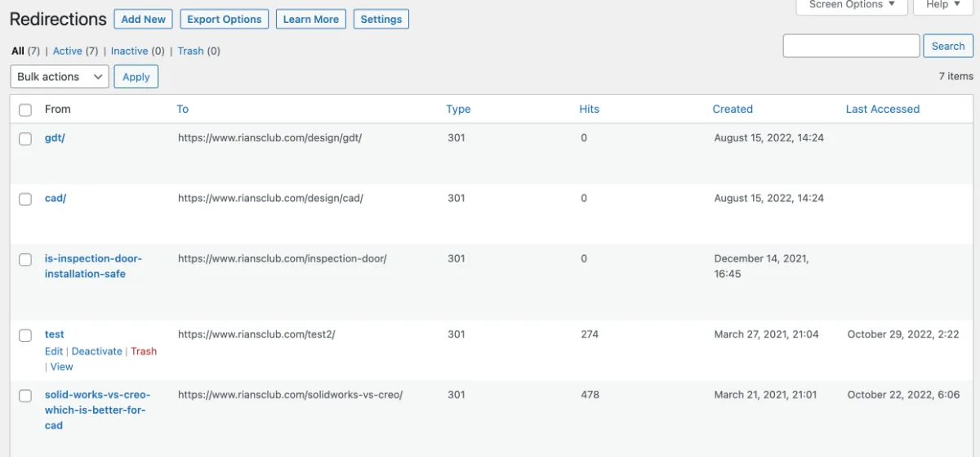Click the Search button
Viewport: 980px width, 457px height.
click(947, 46)
